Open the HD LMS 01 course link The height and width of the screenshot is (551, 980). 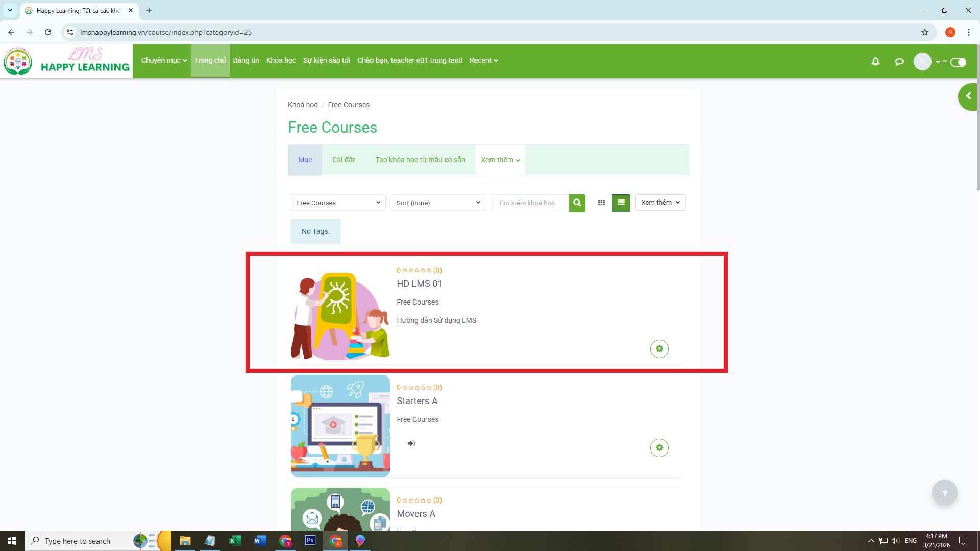(419, 284)
